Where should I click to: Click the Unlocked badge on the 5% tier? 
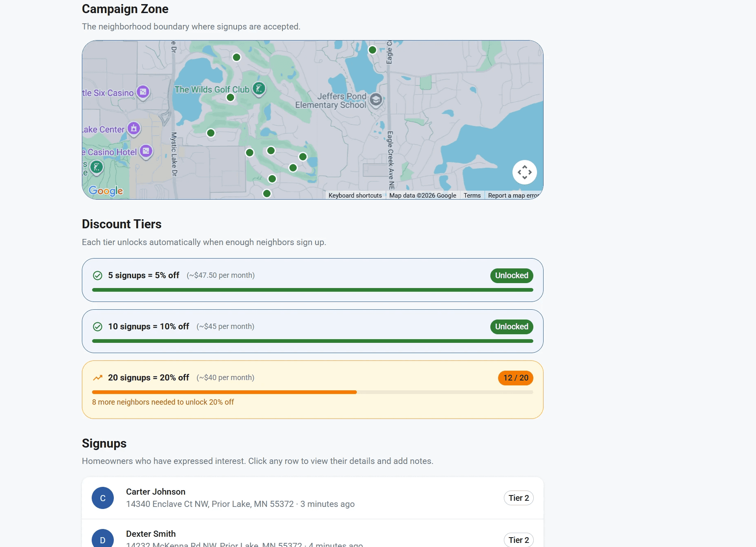511,275
